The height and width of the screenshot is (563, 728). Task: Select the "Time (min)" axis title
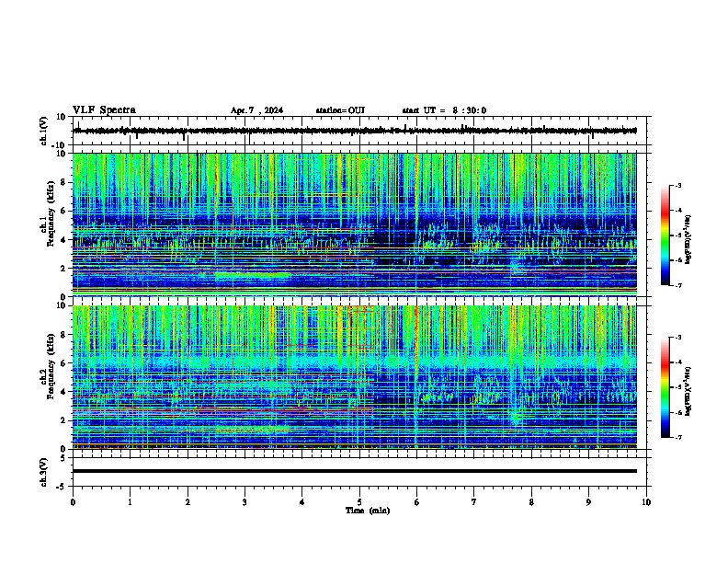[x=368, y=511]
